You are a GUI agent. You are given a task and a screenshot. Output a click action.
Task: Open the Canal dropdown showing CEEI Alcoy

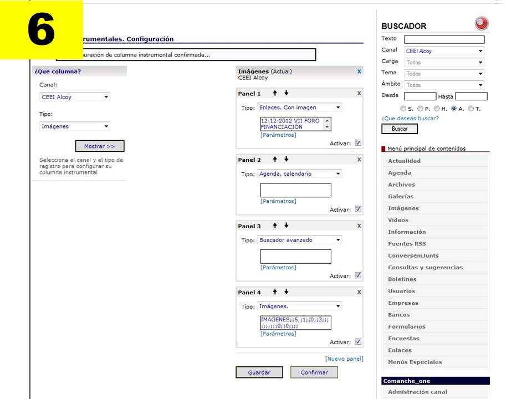(75, 97)
